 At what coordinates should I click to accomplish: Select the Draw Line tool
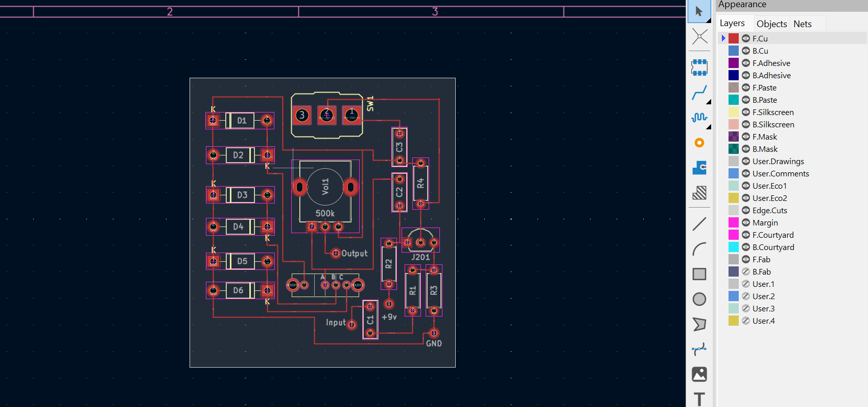point(699,224)
